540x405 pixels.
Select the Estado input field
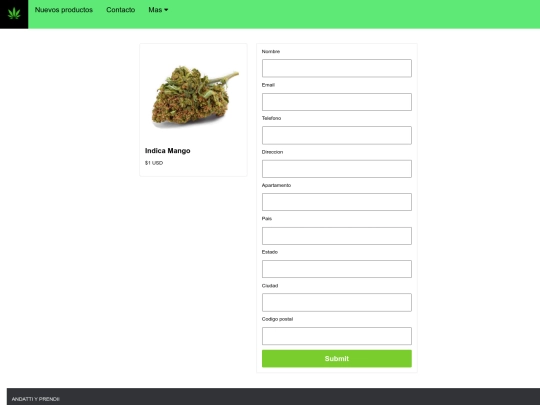(x=336, y=269)
